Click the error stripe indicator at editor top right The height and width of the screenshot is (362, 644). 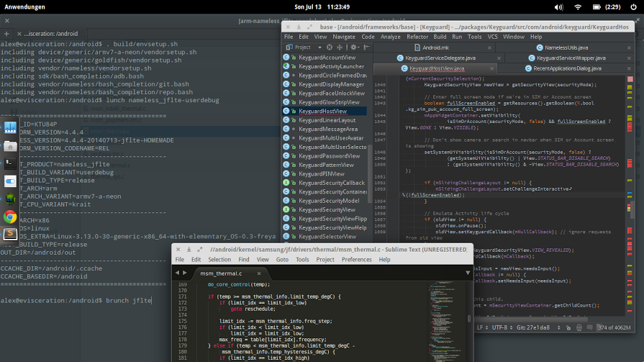(630, 79)
